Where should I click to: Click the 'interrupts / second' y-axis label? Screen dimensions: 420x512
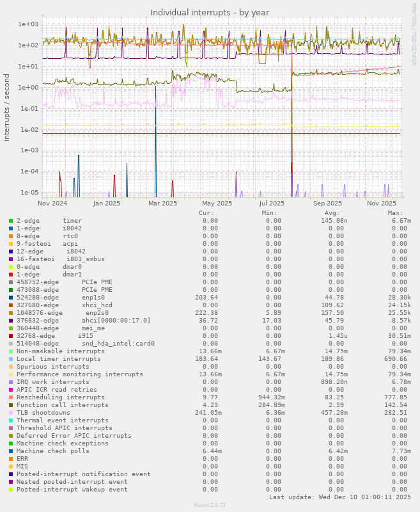7,108
